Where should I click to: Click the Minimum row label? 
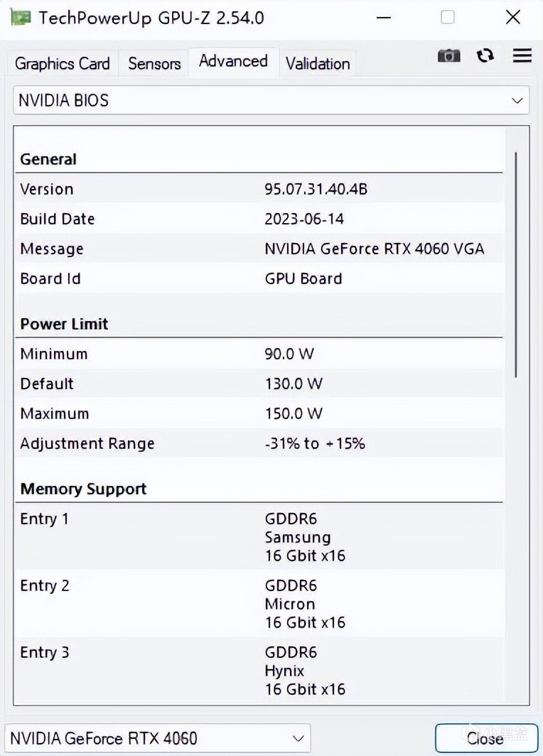(x=54, y=354)
